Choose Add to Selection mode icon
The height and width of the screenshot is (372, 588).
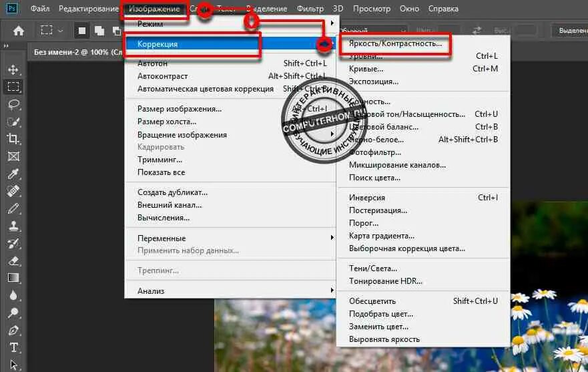pos(99,31)
